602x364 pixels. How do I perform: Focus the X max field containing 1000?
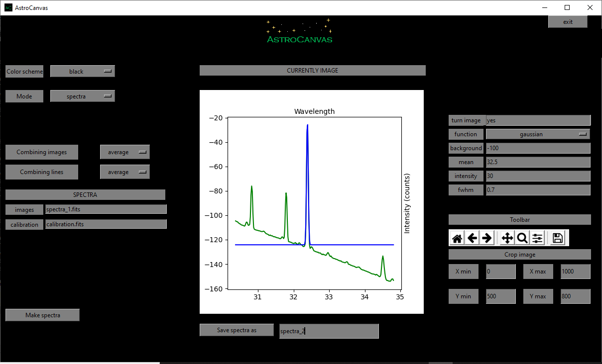[576, 272]
